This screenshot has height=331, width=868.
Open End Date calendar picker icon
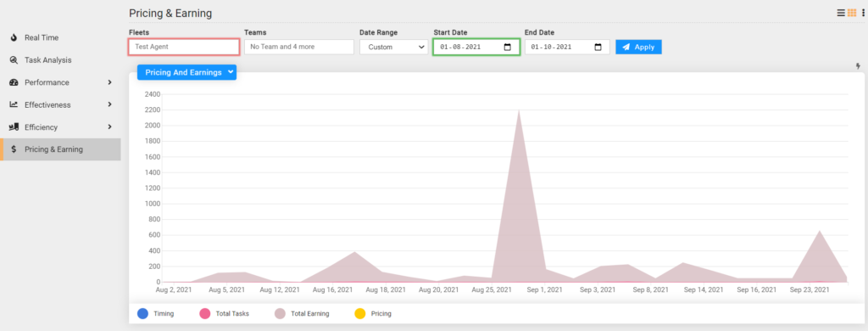[x=598, y=48]
